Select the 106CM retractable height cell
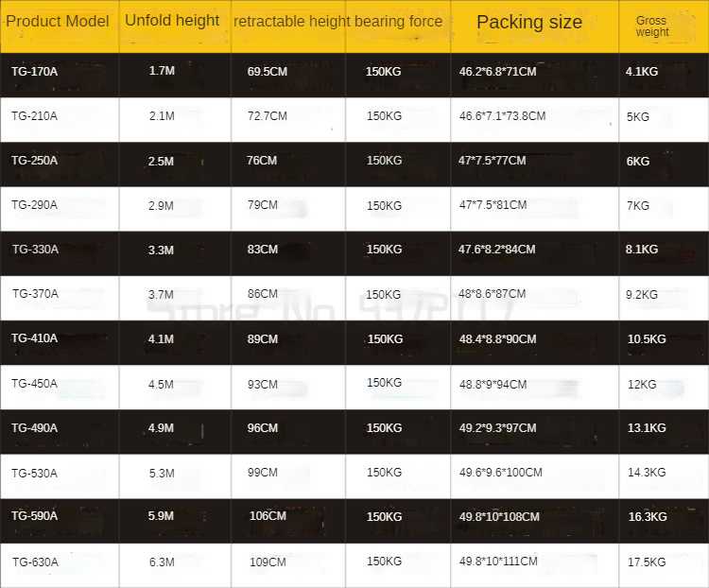The width and height of the screenshot is (709, 588). pyautogui.click(x=268, y=517)
